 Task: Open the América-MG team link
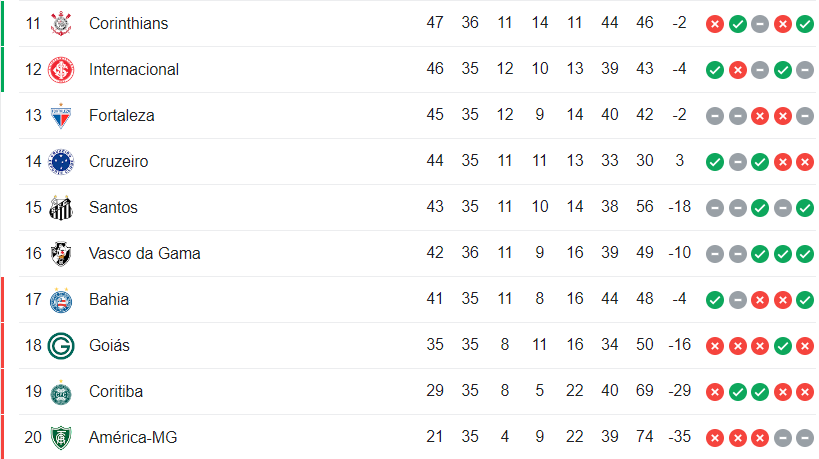(x=133, y=437)
